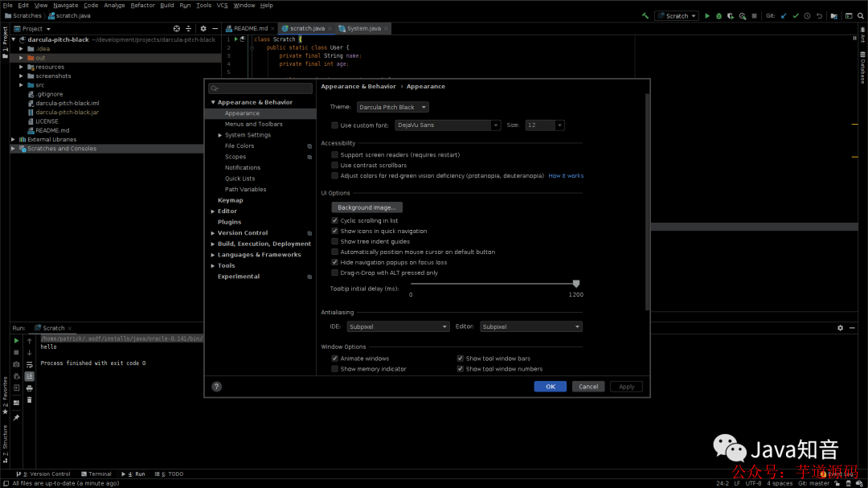Viewport: 868px width, 488px height.
Task: Expand the Editor settings category
Action: coord(212,211)
